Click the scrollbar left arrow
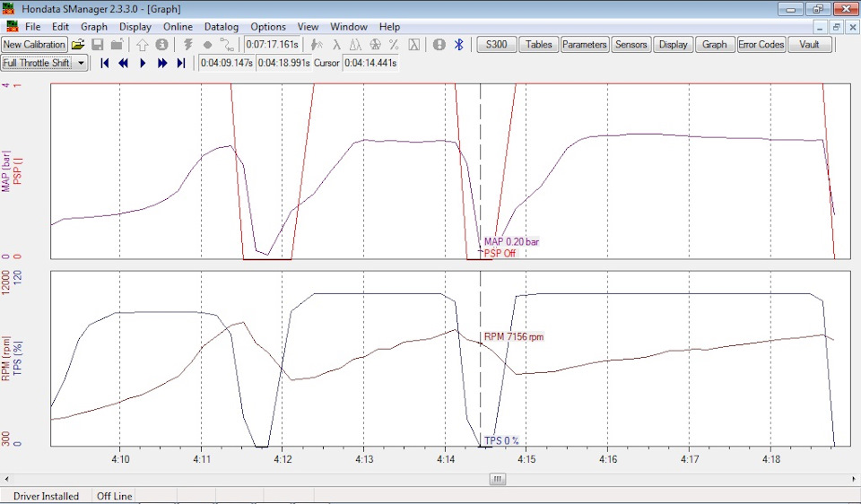Screen dimensions: 861x504 click(6, 479)
